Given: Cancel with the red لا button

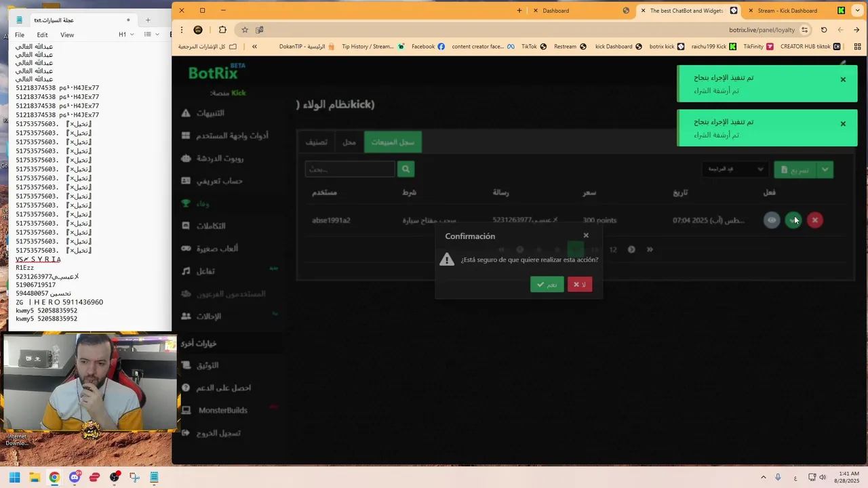Looking at the screenshot, I should click(580, 285).
